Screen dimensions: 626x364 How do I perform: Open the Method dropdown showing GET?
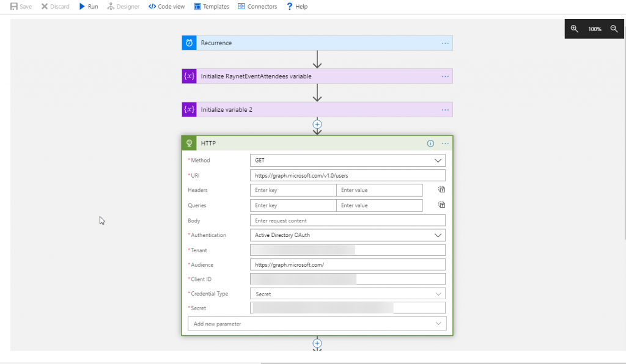click(x=348, y=160)
